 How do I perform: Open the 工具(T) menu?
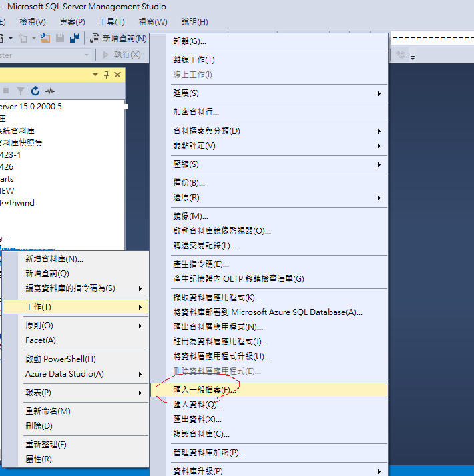click(111, 22)
